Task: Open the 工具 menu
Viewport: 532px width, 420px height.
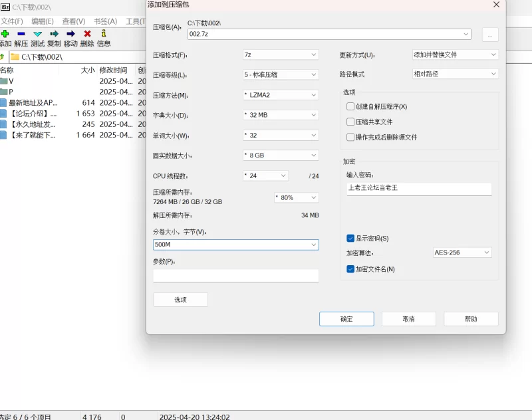Action: (x=136, y=21)
